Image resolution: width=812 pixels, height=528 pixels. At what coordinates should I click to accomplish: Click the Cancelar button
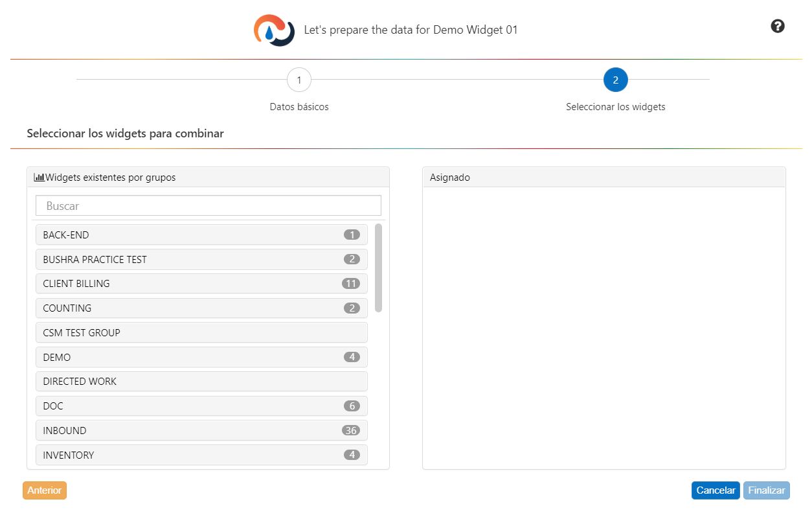(x=716, y=490)
